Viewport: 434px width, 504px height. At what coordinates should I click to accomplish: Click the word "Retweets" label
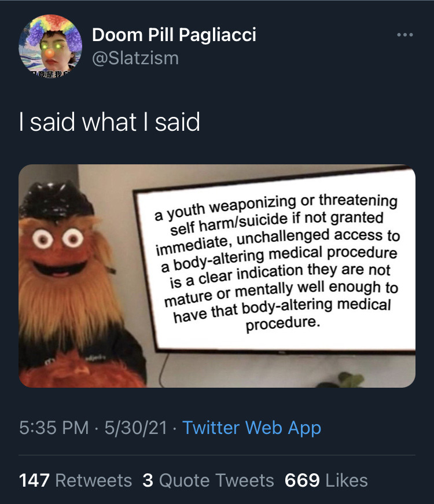click(x=94, y=480)
